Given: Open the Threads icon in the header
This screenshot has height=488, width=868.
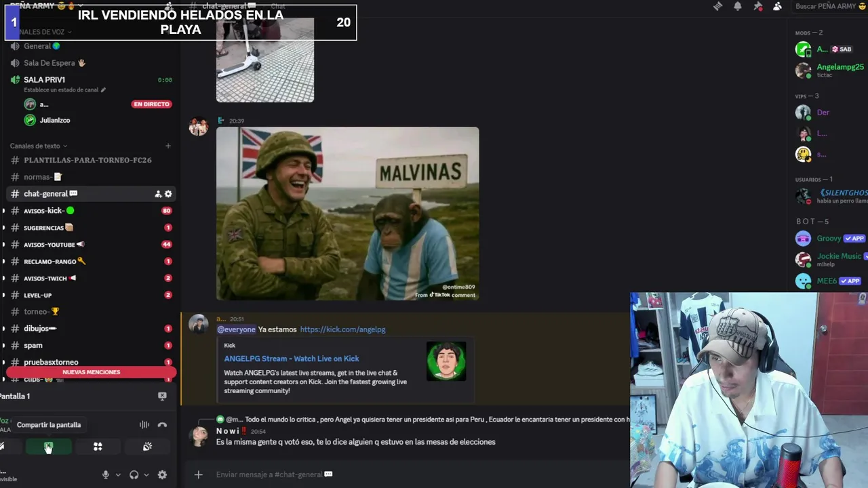Looking at the screenshot, I should click(x=717, y=6).
